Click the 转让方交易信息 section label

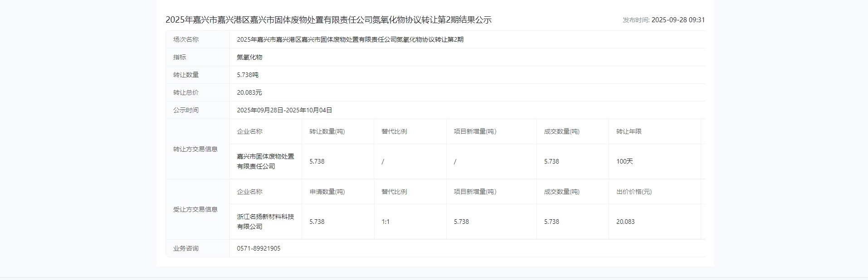pos(195,149)
